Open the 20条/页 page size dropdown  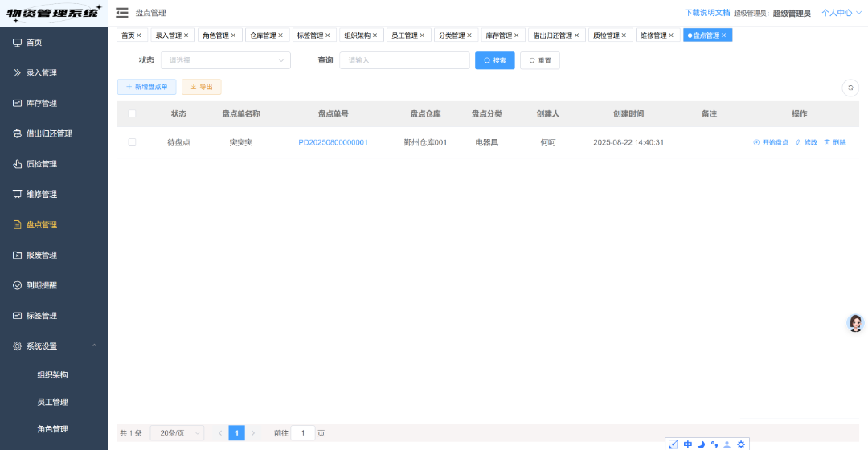pos(177,433)
